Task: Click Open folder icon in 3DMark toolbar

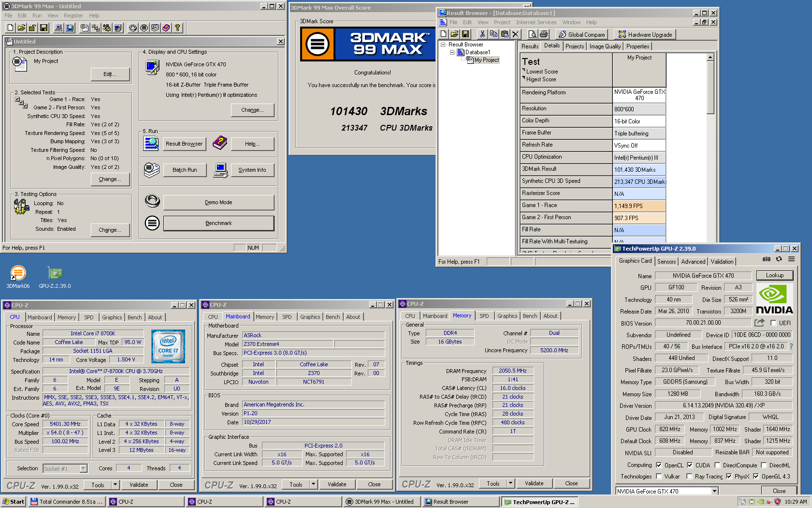Action: coord(21,28)
